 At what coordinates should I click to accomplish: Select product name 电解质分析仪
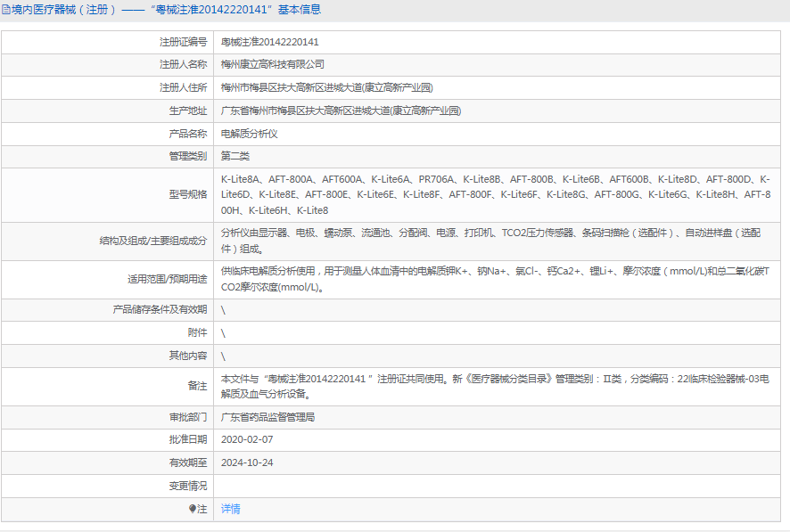pos(249,134)
